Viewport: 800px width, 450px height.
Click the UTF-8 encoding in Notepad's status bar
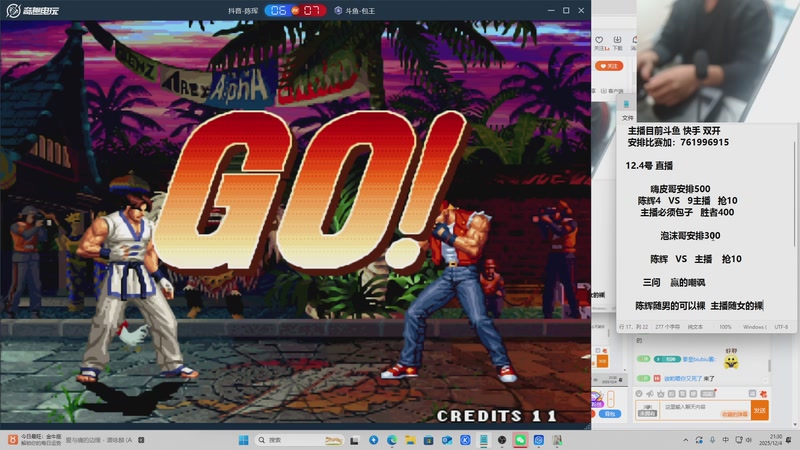[781, 327]
